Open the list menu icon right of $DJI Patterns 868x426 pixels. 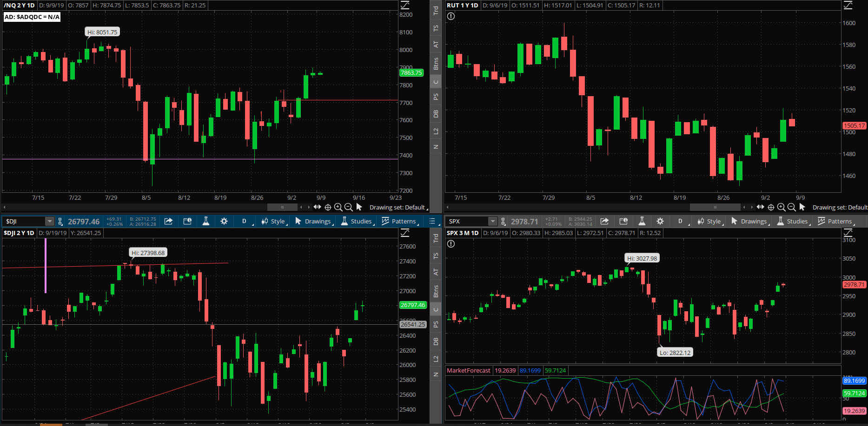432,222
